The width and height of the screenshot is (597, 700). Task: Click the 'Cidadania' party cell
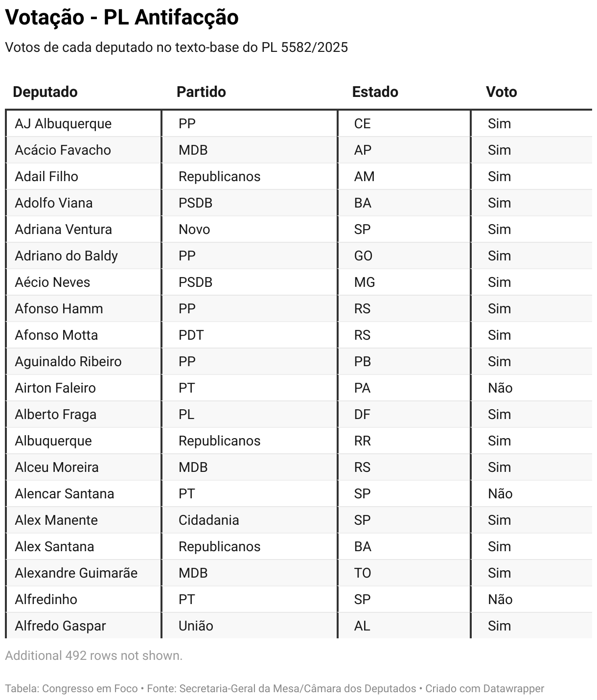click(x=208, y=520)
